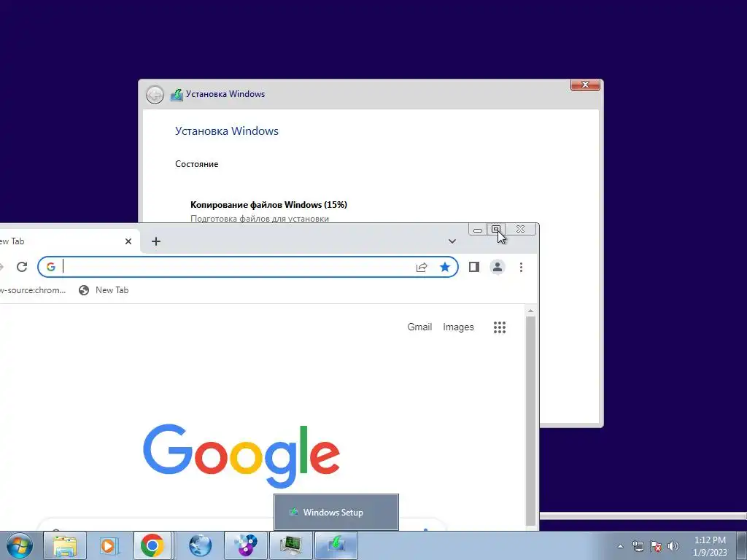Click the Установка Windows blue heading
This screenshot has width=747, height=560.
click(x=227, y=131)
